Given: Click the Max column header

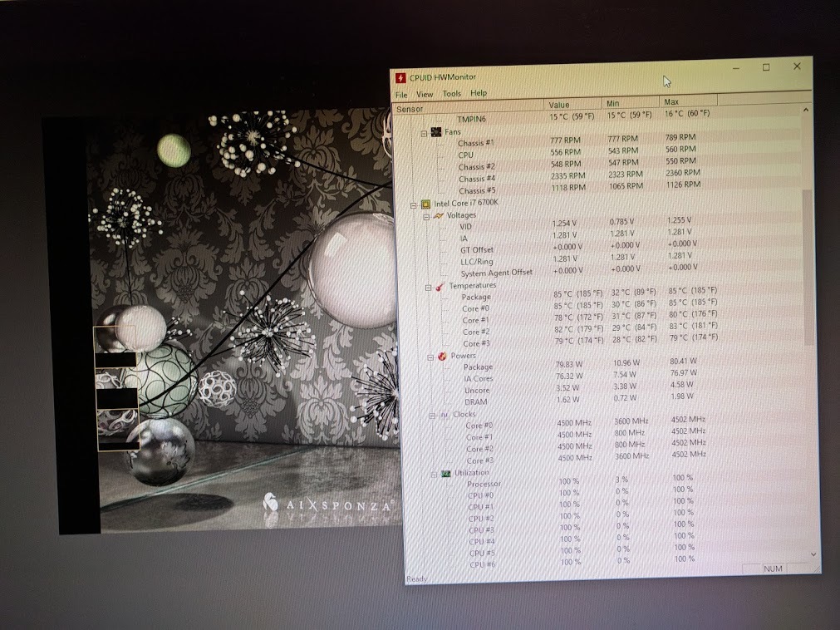Looking at the screenshot, I should pyautogui.click(x=689, y=101).
